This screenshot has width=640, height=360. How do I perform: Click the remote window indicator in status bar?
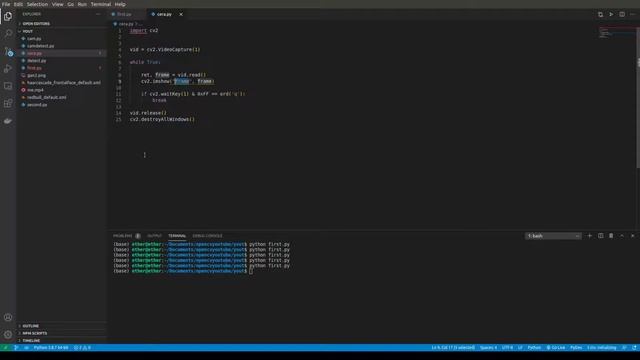[x=5, y=348]
